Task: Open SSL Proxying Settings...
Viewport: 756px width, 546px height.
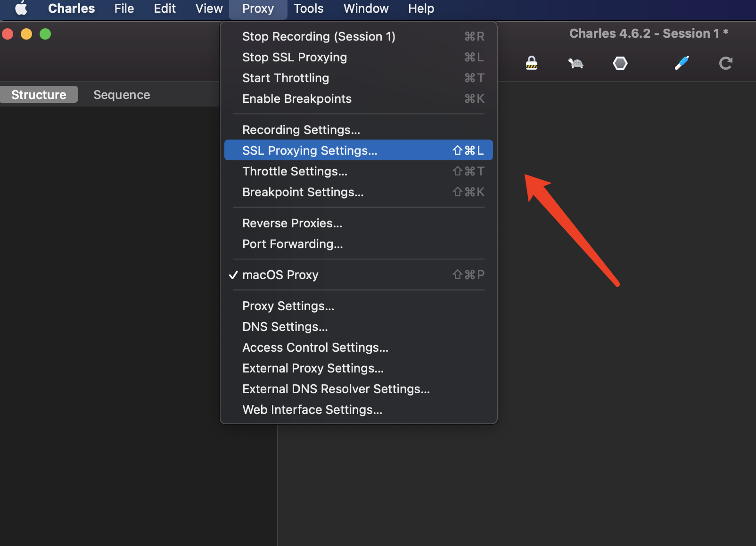Action: point(359,150)
